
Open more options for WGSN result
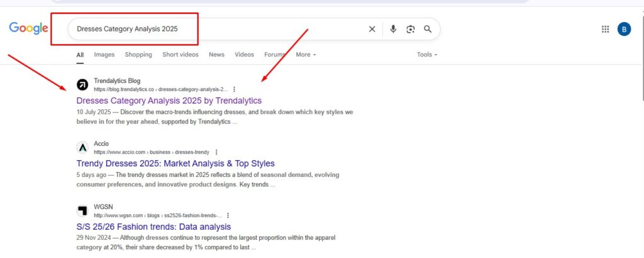(x=228, y=215)
